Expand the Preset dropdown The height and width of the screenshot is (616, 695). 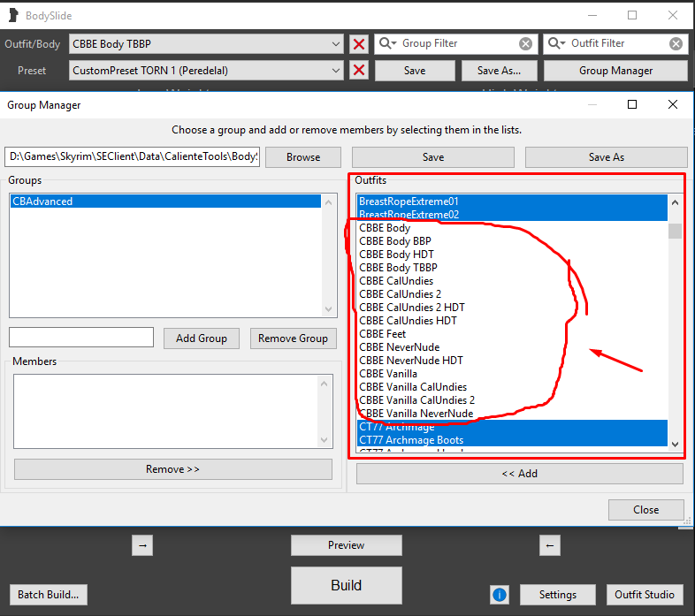[335, 71]
